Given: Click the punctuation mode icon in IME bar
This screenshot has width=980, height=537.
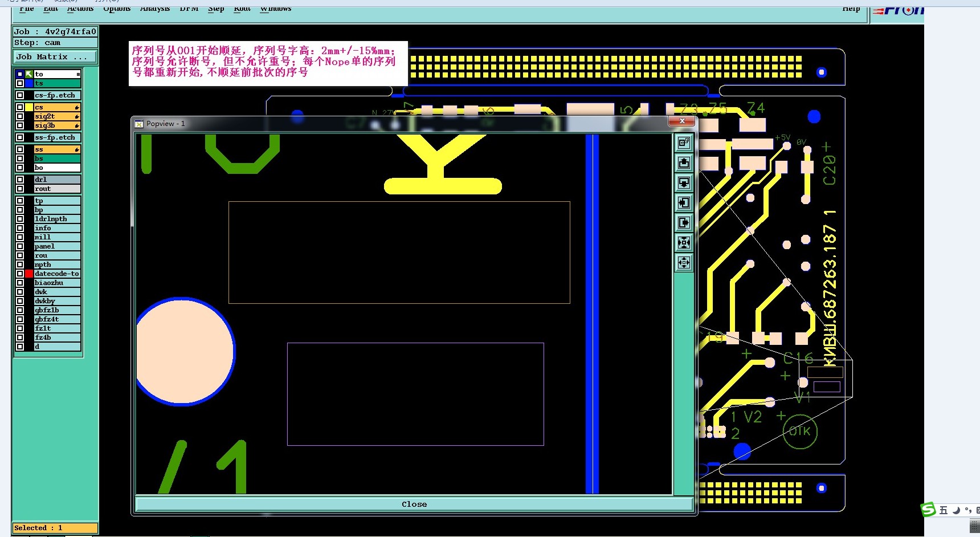Looking at the screenshot, I should coord(968,510).
